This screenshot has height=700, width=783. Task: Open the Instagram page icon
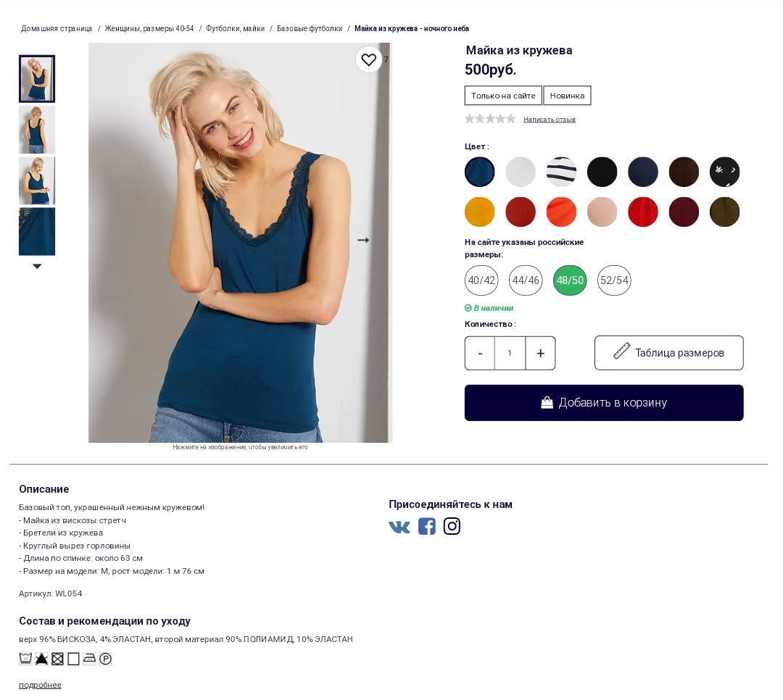(x=452, y=526)
